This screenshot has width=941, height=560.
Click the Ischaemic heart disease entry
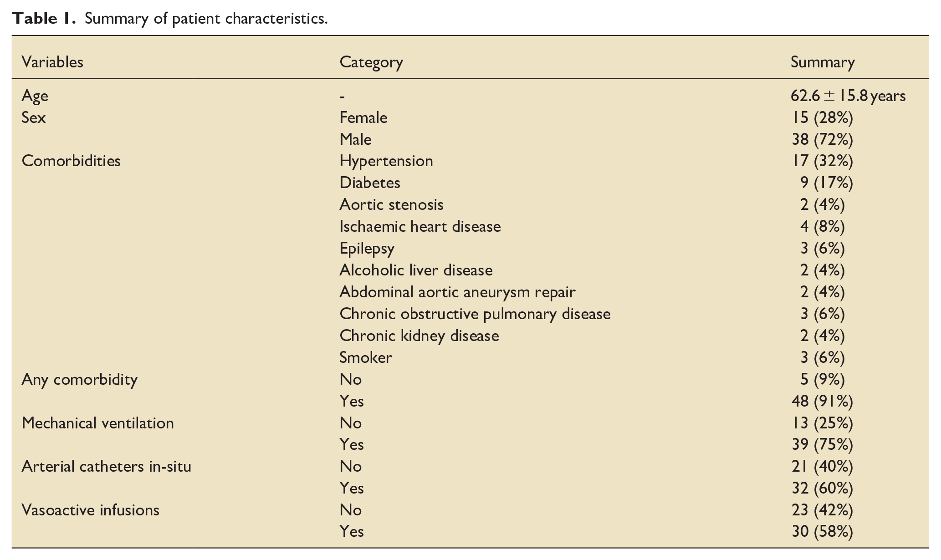[420, 226]
